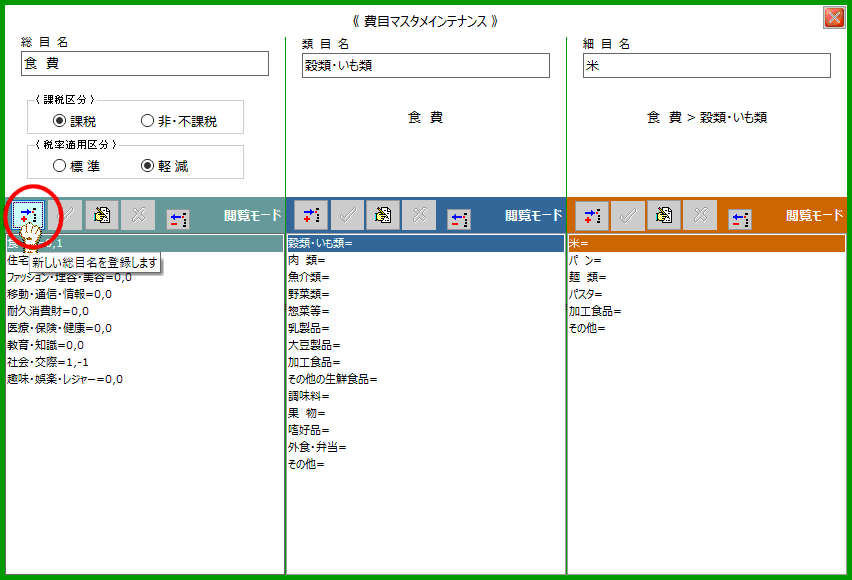Select 社会・交際=1,-1 in the list
The height and width of the screenshot is (580, 852).
pyautogui.click(x=145, y=362)
